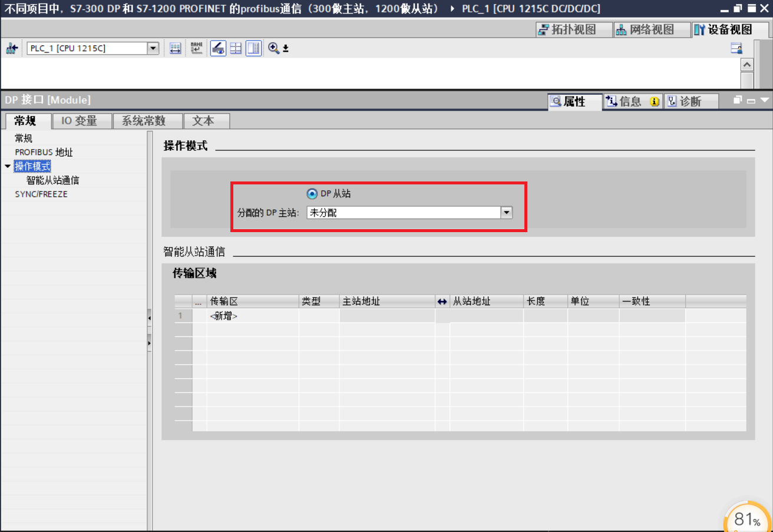Image resolution: width=773 pixels, height=532 pixels.
Task: Click the 传输区域 section title
Action: (194, 273)
